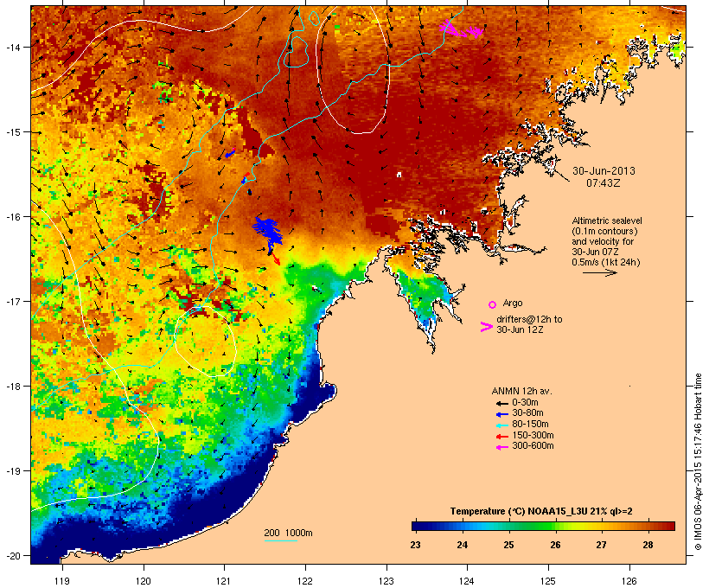Click the 'Altimetric sealevel' caption line
The height and width of the screenshot is (588, 709).
607,220
